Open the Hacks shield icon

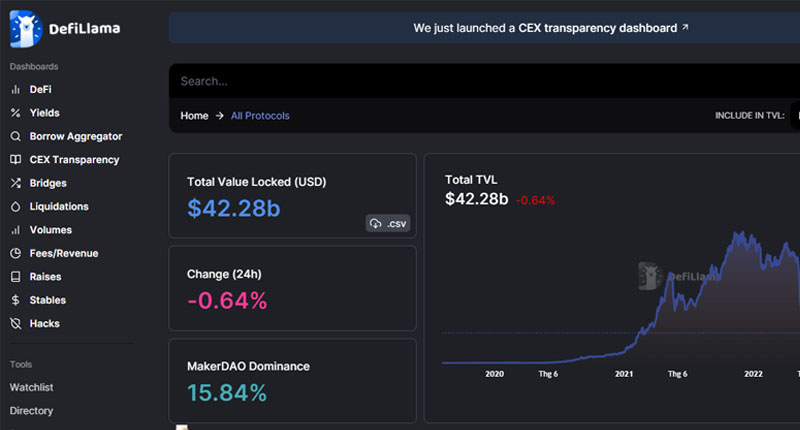[x=16, y=323]
